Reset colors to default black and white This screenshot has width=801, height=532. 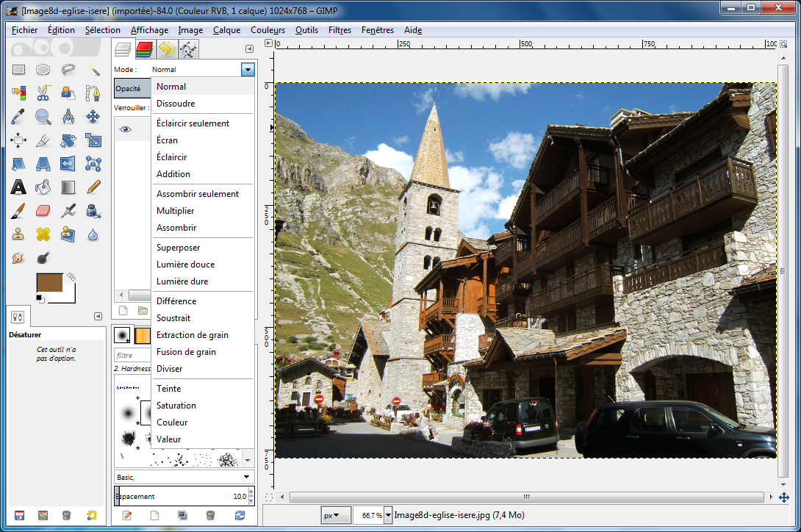(40, 298)
